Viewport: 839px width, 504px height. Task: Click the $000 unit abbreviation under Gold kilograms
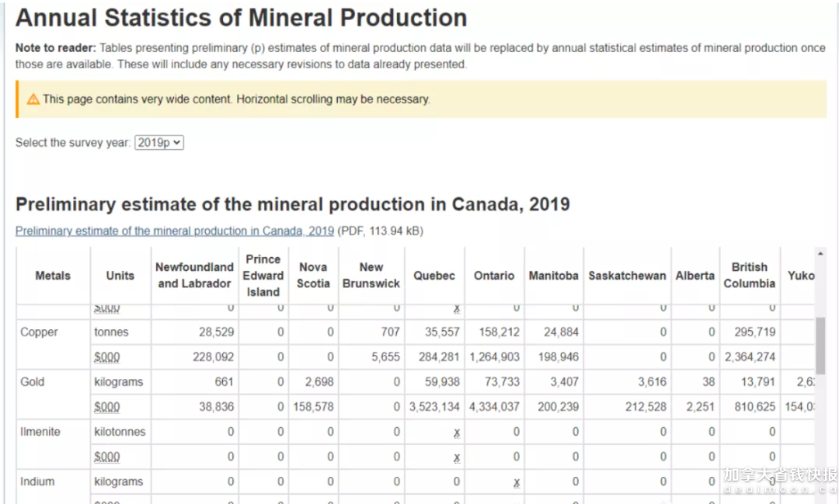coord(107,407)
